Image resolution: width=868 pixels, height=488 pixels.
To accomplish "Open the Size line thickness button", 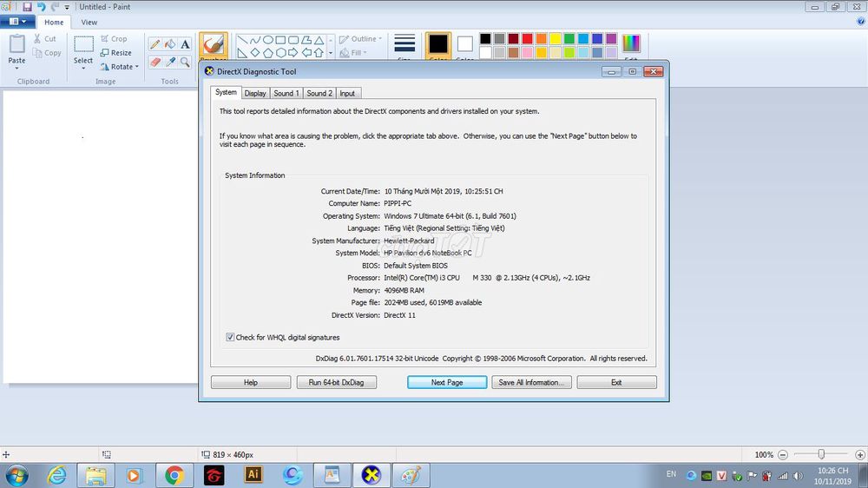I will coord(404,46).
